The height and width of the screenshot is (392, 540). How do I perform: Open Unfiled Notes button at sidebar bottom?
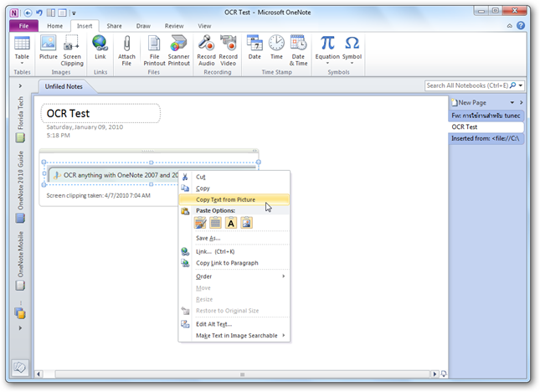(20, 368)
